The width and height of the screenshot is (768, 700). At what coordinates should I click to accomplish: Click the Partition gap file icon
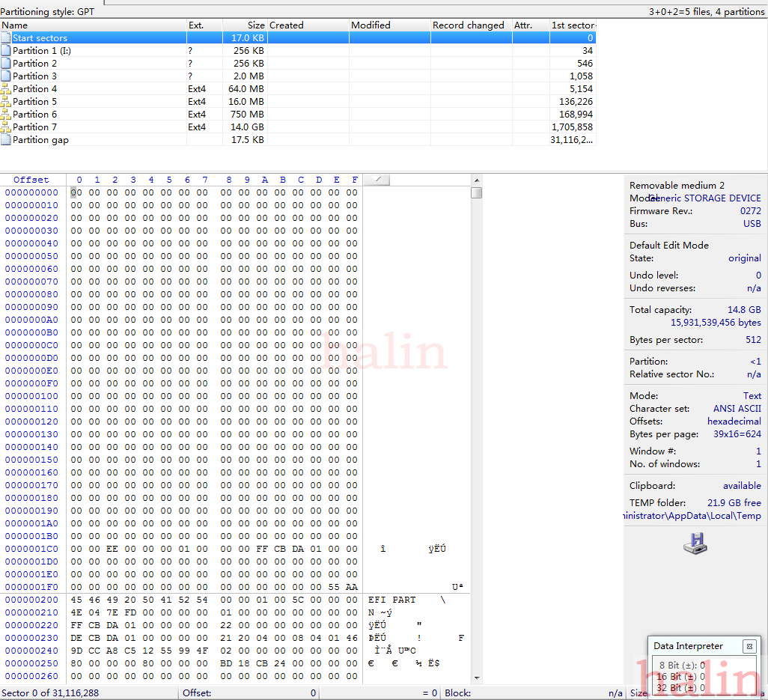(6, 140)
